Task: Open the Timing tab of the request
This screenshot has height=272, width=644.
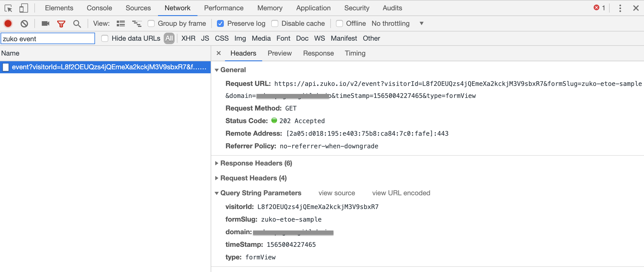Action: pyautogui.click(x=355, y=53)
